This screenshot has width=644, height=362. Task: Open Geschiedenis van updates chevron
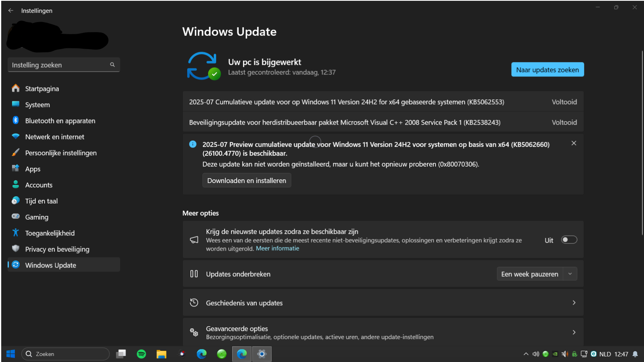(x=574, y=302)
